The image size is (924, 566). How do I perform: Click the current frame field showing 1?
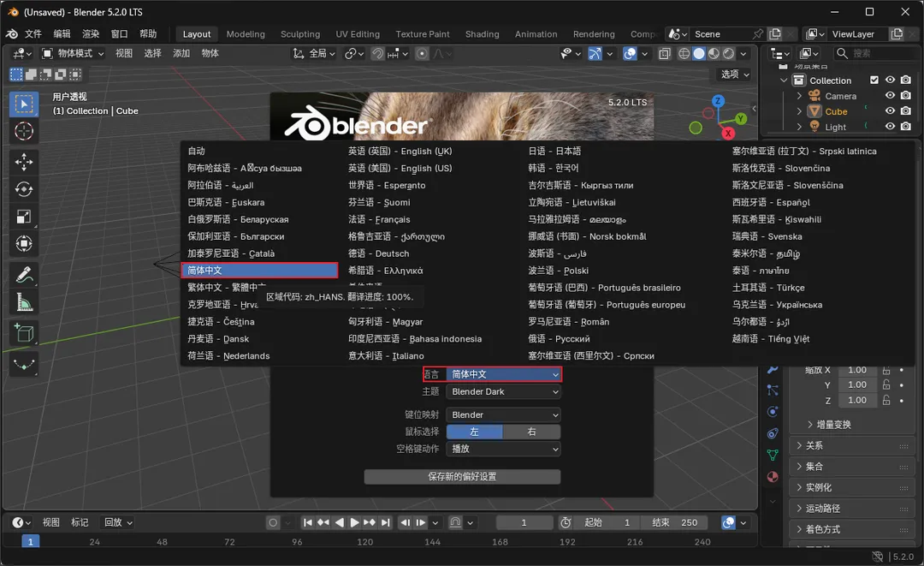pyautogui.click(x=524, y=522)
